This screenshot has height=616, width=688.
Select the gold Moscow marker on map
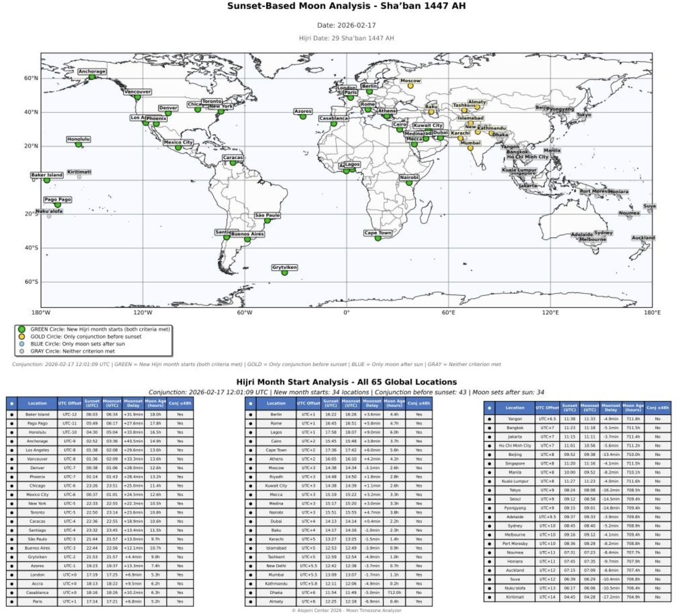click(410, 86)
